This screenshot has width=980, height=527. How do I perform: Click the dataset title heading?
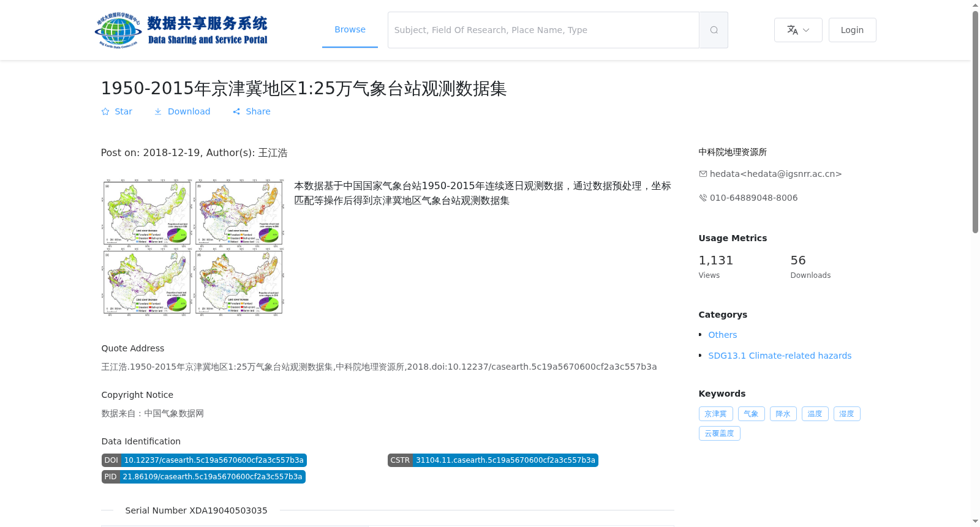304,89
